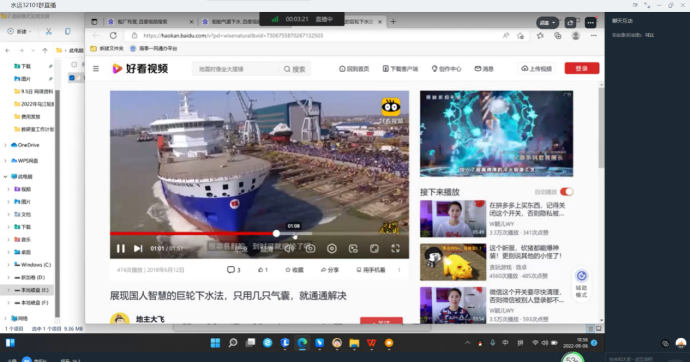
Task: Check the selected file checkbox in Explorer
Action: tap(72, 78)
